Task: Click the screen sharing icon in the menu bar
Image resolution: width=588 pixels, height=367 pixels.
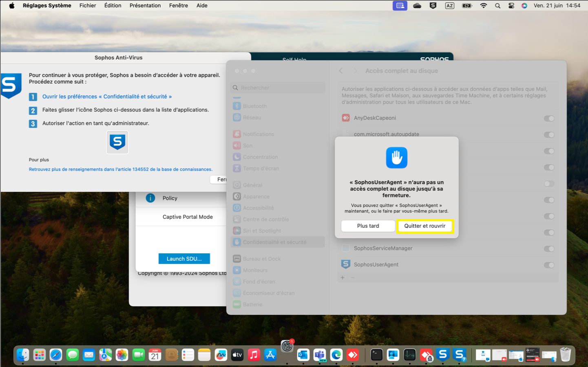Action: tap(400, 6)
